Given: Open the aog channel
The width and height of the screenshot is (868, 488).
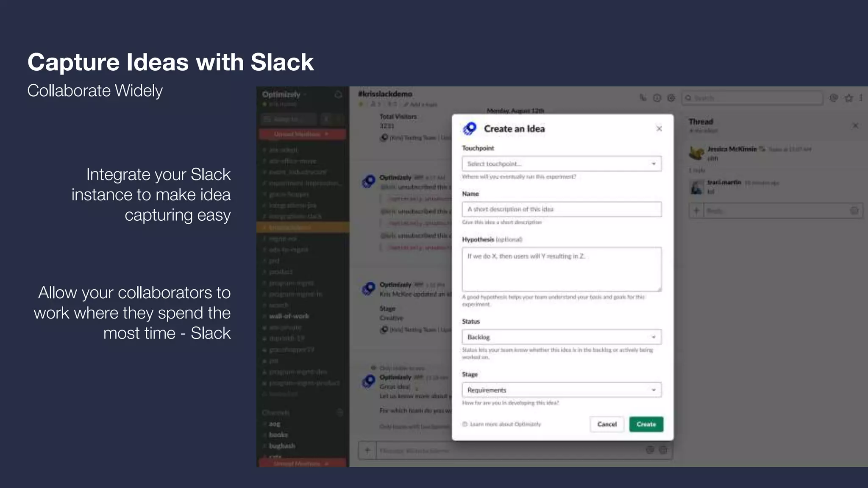Looking at the screenshot, I should point(275,424).
